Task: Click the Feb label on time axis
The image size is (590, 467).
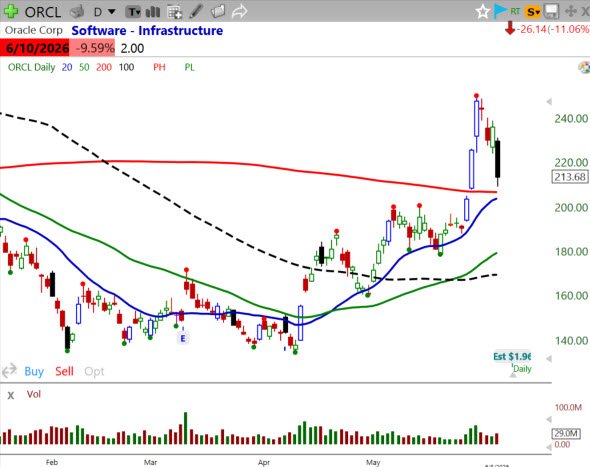Action: (x=52, y=462)
